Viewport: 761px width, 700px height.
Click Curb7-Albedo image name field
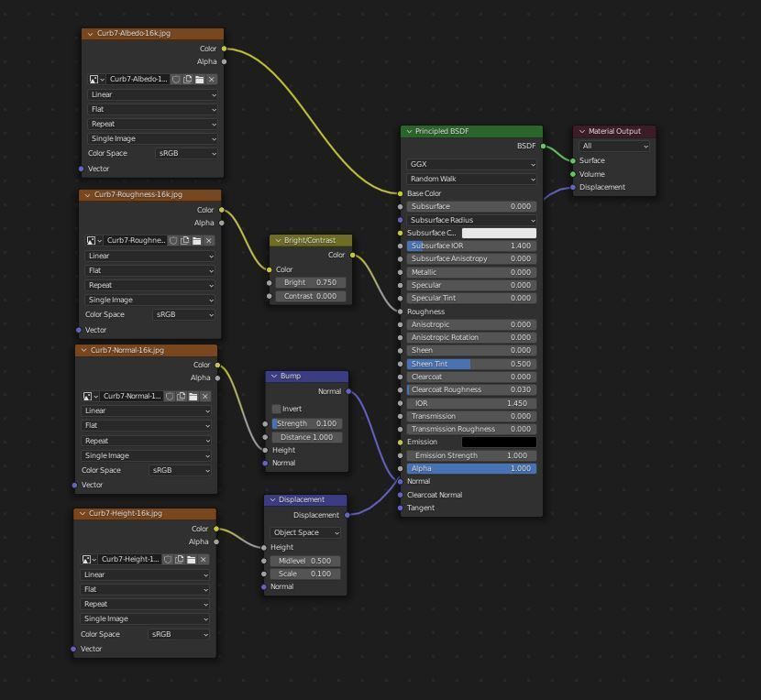tap(138, 79)
